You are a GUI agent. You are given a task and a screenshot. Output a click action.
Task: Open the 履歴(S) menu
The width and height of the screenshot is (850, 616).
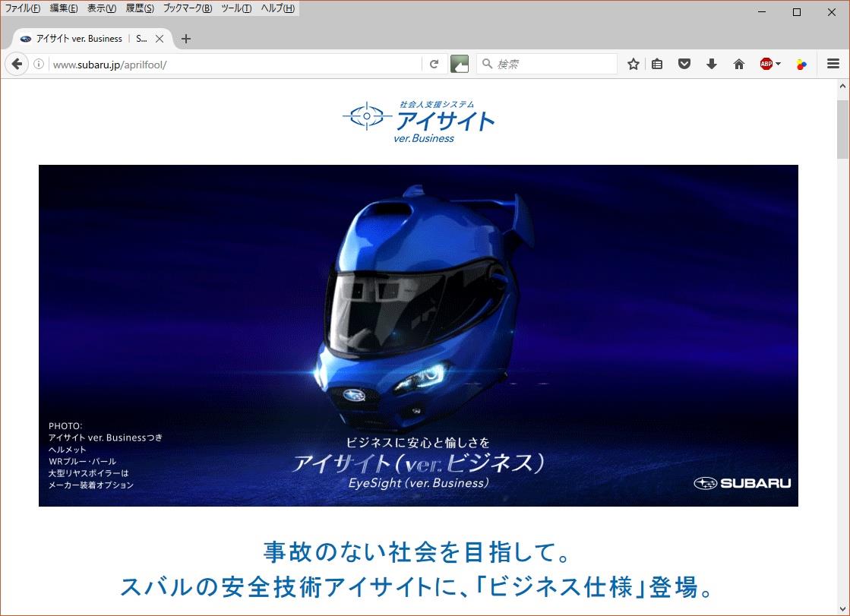[x=140, y=8]
